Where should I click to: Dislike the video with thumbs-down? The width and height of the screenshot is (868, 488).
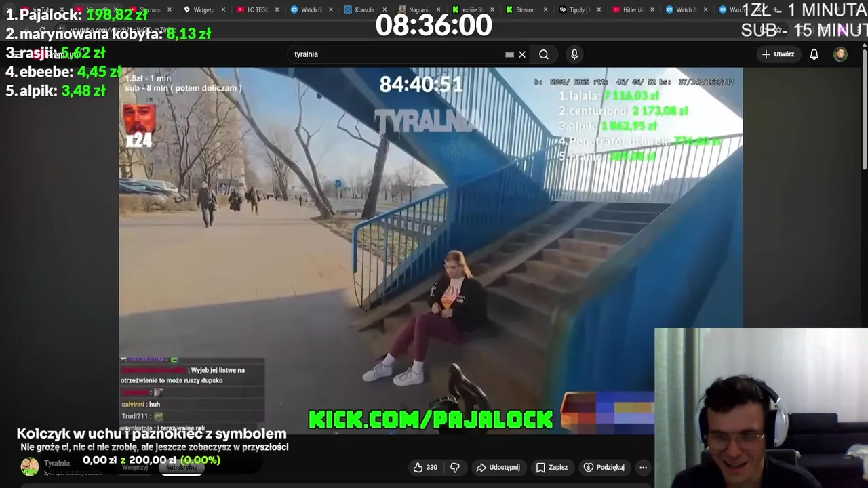coord(455,467)
